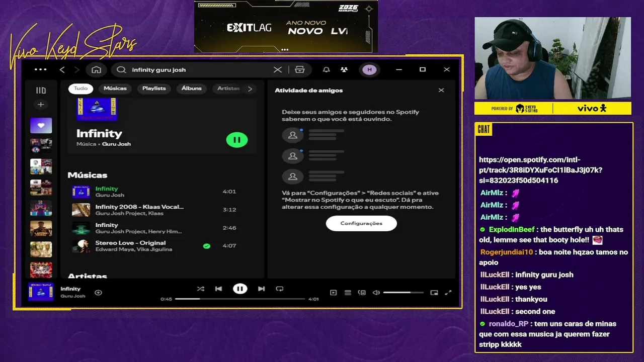This screenshot has width=644, height=362.
Task: Close the Atividade de amigos panel
Action: tap(441, 90)
